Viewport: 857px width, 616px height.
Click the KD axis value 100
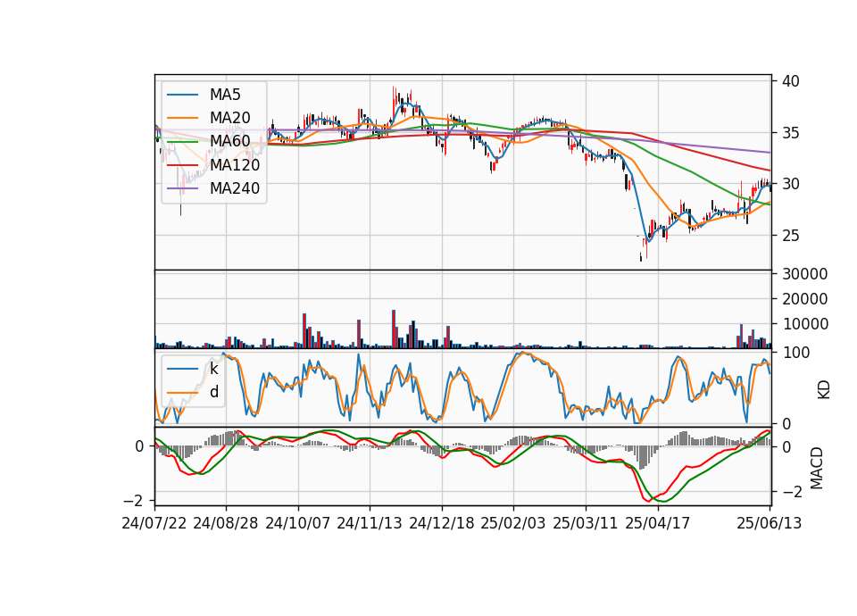click(795, 353)
